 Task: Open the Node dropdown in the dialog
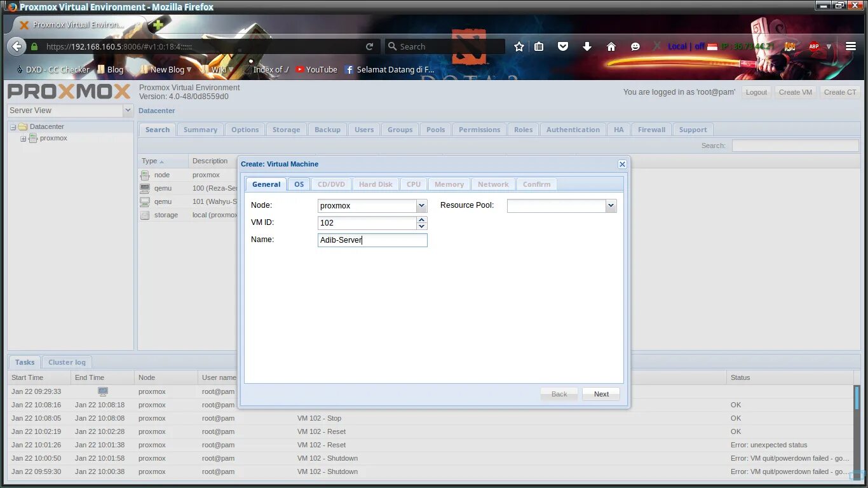pyautogui.click(x=421, y=206)
